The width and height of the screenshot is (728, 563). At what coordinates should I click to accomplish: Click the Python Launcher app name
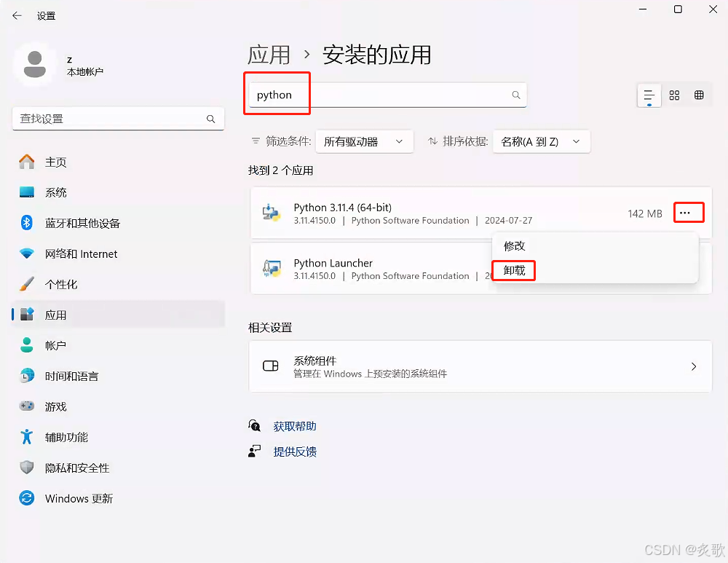[x=333, y=263]
